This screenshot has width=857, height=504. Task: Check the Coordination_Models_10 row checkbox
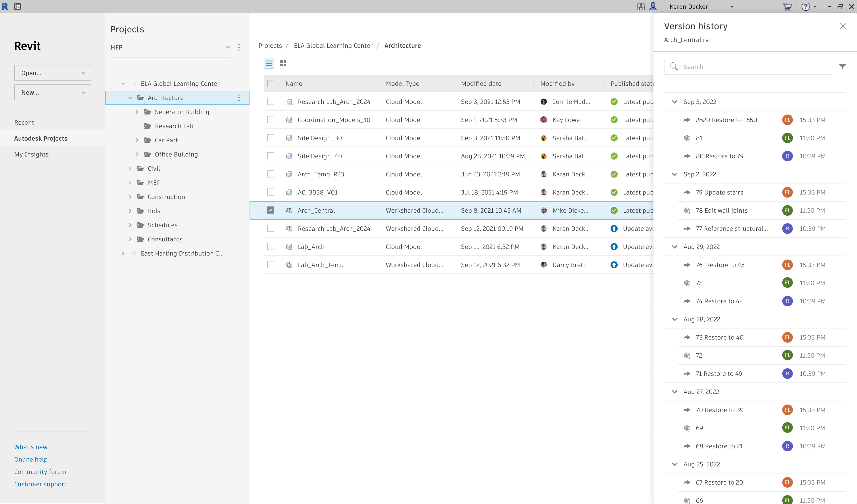pos(271,120)
